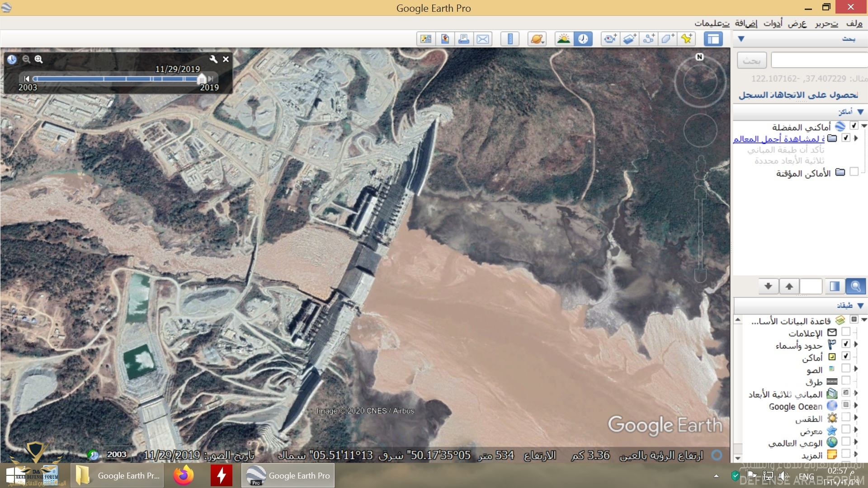
Task: Open the تحرير Edit menu
Action: (827, 23)
